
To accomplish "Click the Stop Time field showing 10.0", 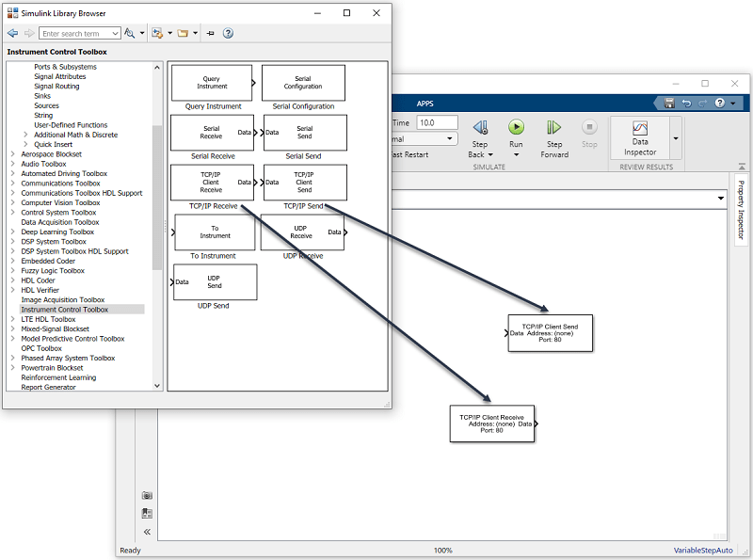I will (x=437, y=123).
